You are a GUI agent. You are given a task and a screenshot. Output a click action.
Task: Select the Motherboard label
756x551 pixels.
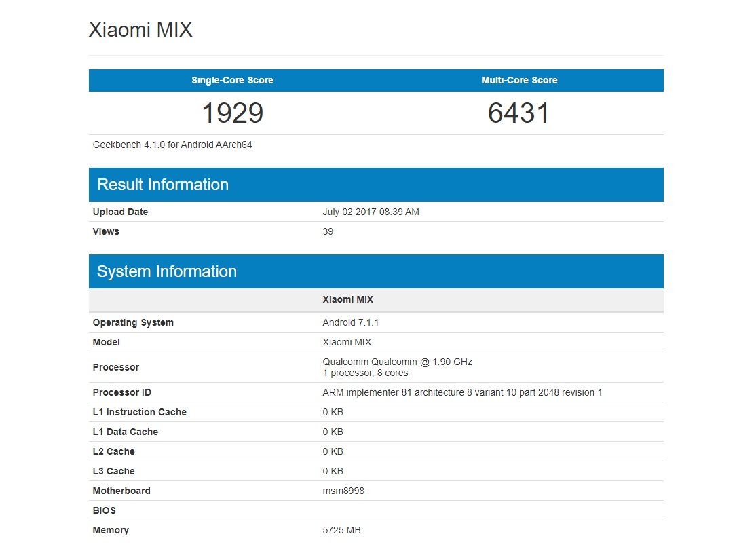(x=121, y=491)
